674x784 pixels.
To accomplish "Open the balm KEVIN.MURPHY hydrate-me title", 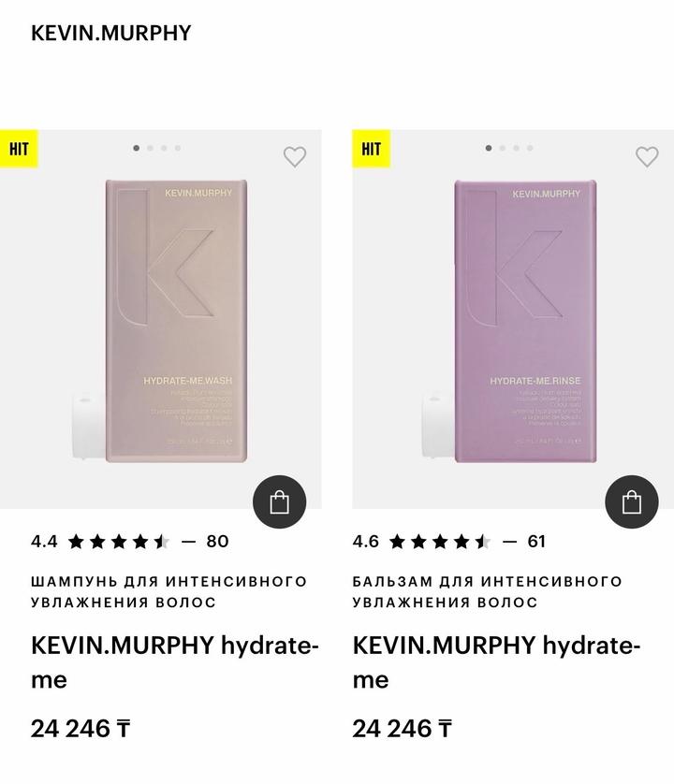I will 496,662.
